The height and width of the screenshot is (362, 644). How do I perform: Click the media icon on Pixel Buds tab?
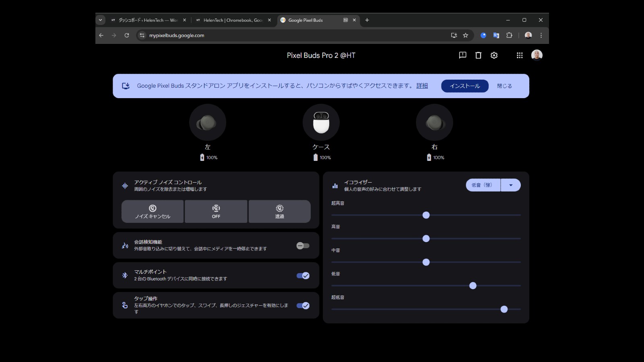[x=345, y=20]
